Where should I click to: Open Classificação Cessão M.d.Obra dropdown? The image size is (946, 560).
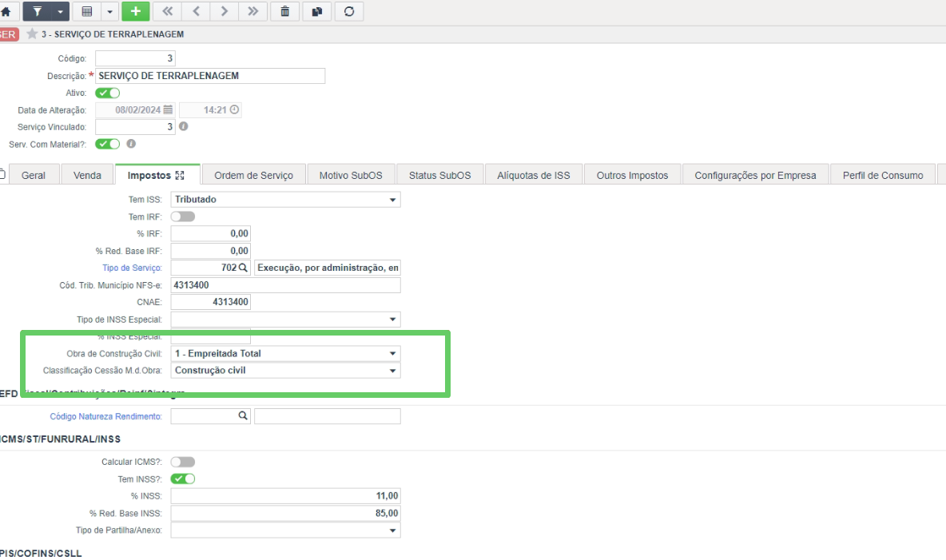click(x=285, y=370)
